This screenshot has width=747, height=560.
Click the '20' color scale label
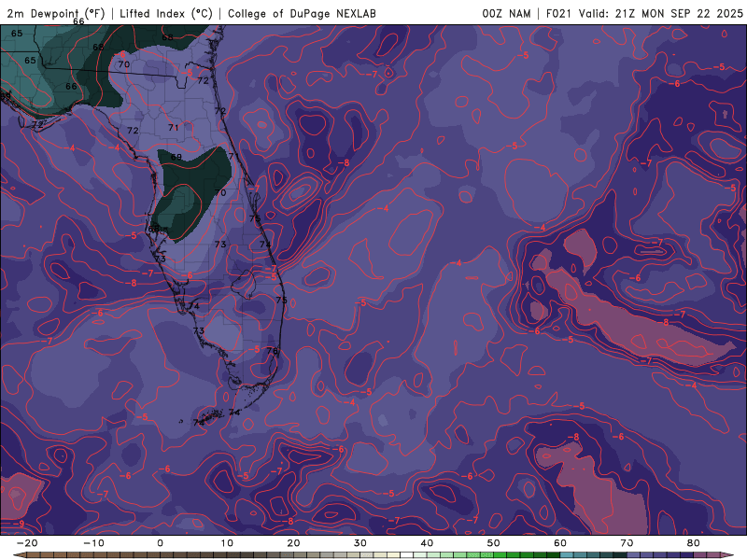293,543
